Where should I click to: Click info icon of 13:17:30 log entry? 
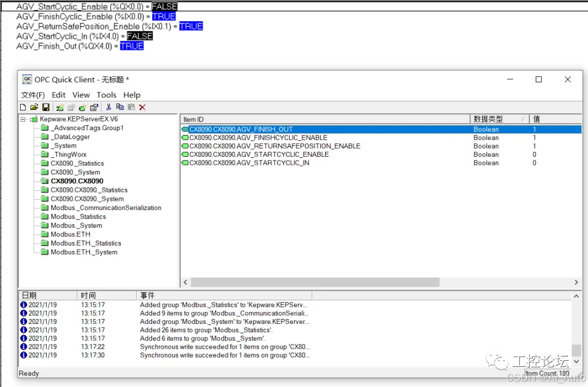click(x=23, y=355)
